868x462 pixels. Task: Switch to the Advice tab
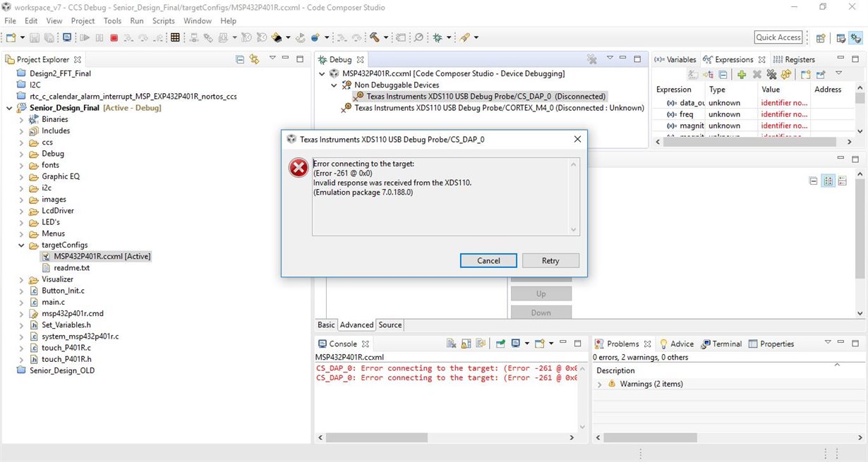click(x=676, y=344)
